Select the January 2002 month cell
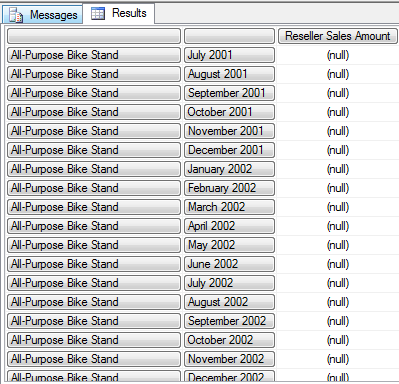Viewport: 399px width, 384px height. tap(229, 169)
